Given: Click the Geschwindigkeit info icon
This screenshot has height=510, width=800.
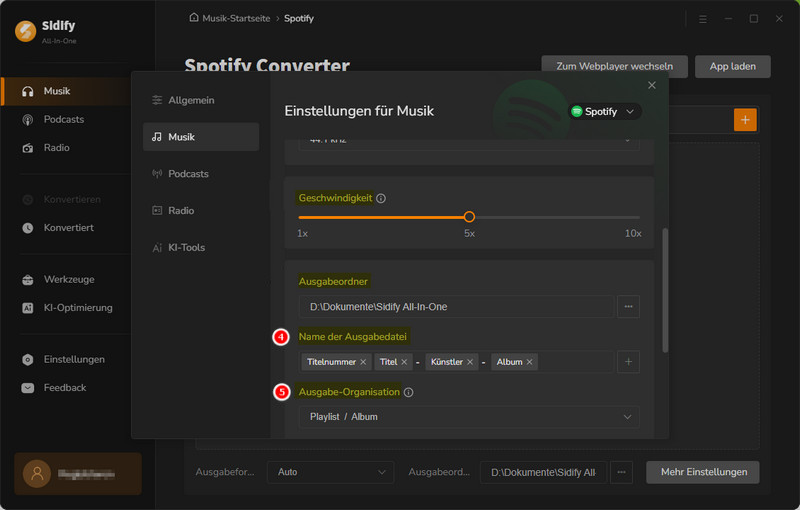Looking at the screenshot, I should coord(381,198).
